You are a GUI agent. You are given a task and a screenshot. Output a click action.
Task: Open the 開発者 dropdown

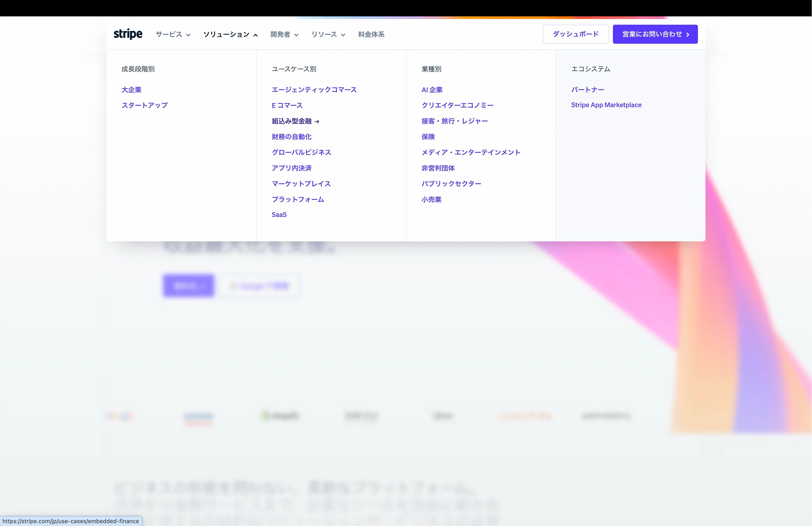[x=284, y=34]
